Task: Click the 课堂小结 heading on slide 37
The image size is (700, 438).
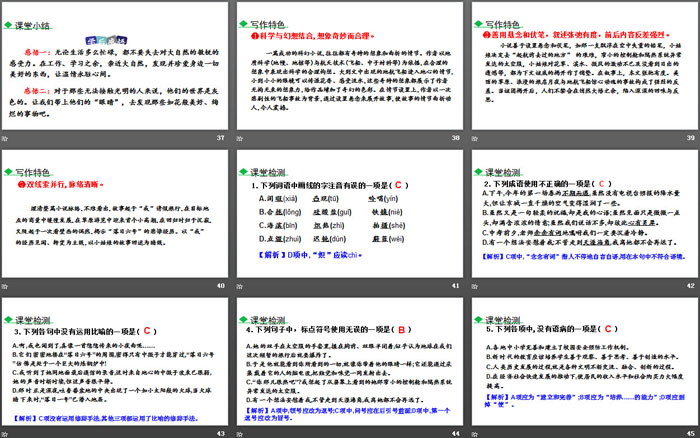Action: point(32,25)
